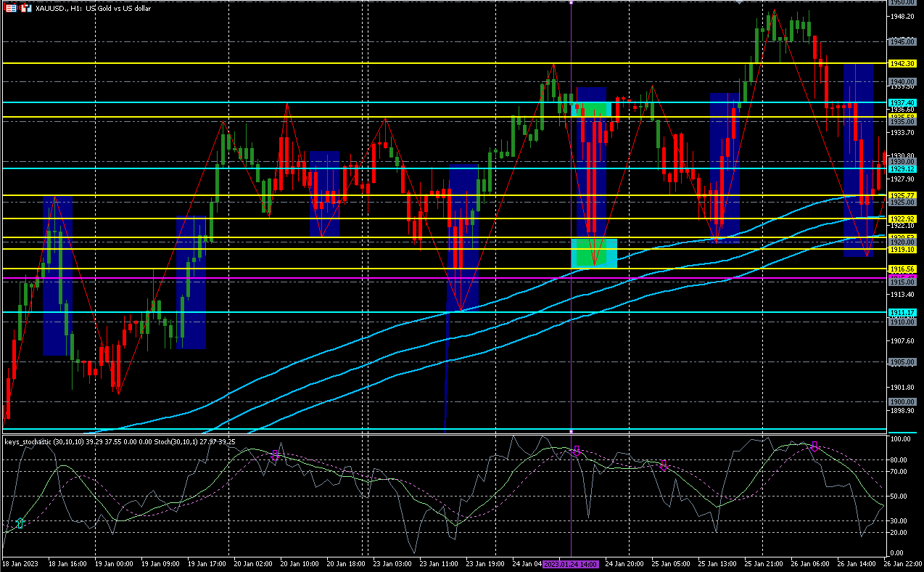Click the chart shift triangle on the top edge
Viewport: 924px width, 572px height.
pyautogui.click(x=738, y=3)
